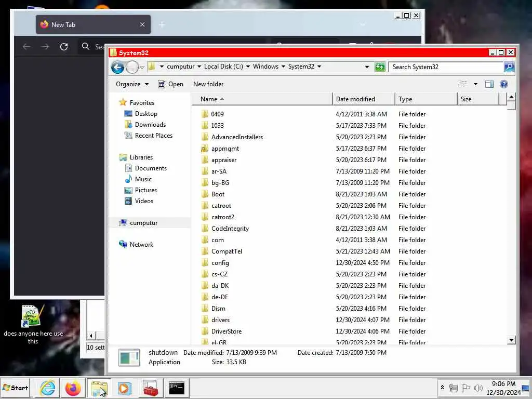
Task: Select Libraries in the navigation pane
Action: [141, 157]
